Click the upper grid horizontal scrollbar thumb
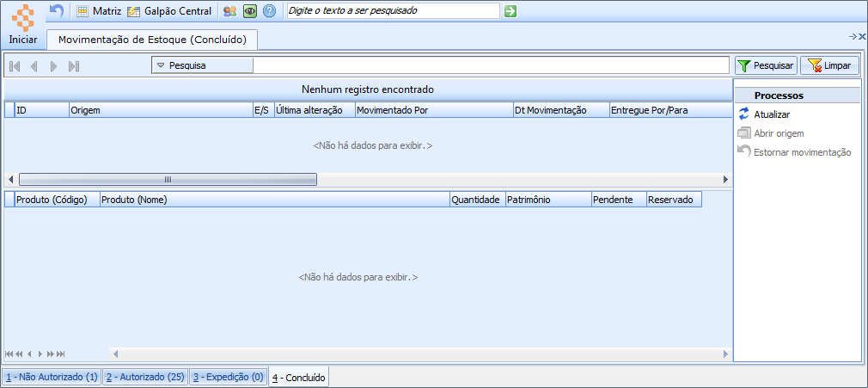The height and width of the screenshot is (388, 868). 168,180
